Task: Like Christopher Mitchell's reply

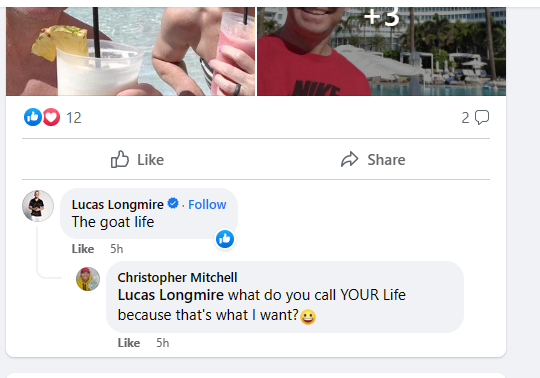Action: (129, 343)
